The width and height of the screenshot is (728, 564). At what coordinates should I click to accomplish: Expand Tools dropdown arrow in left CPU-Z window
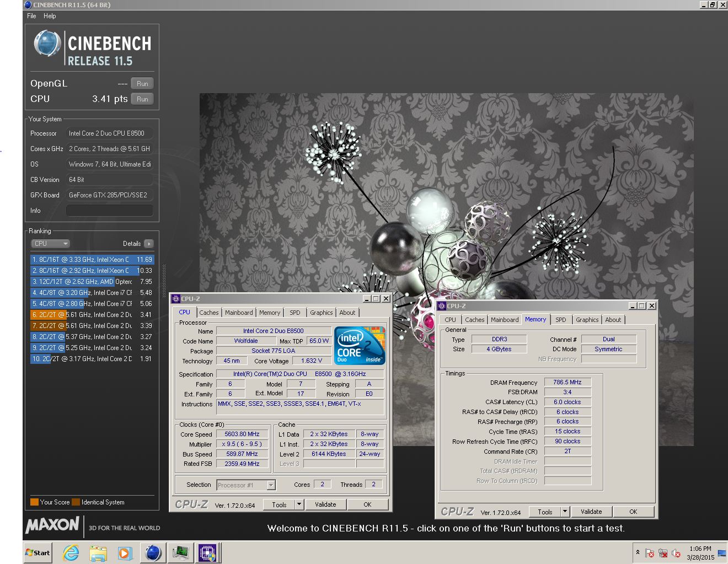[299, 504]
